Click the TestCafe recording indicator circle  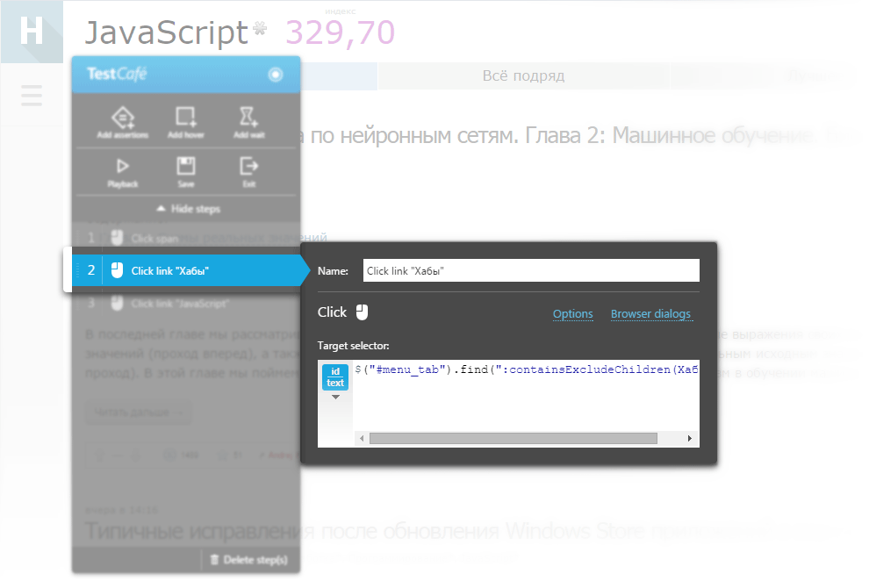pyautogui.click(x=276, y=75)
